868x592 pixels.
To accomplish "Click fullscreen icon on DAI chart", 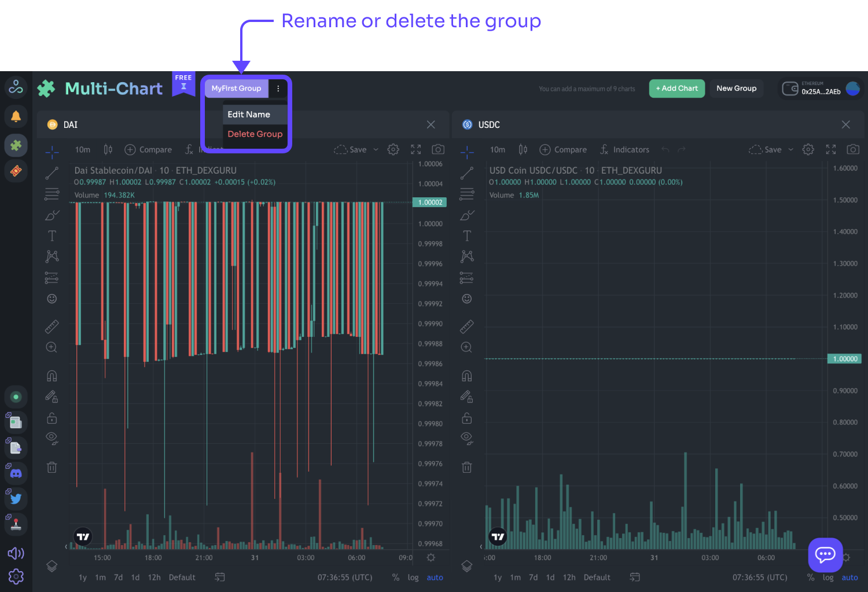I will pyautogui.click(x=415, y=149).
